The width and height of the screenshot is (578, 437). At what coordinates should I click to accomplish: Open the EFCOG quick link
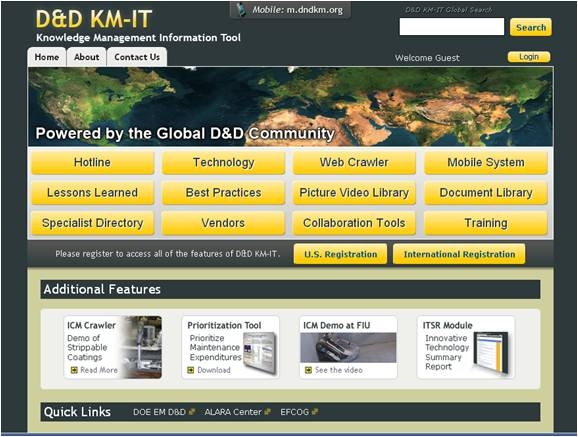(x=295, y=412)
